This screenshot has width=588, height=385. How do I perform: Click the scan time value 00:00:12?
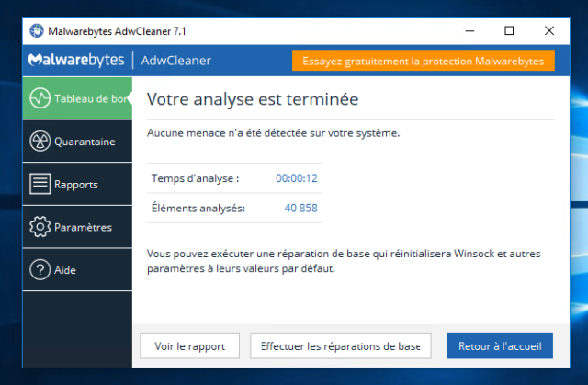[297, 178]
